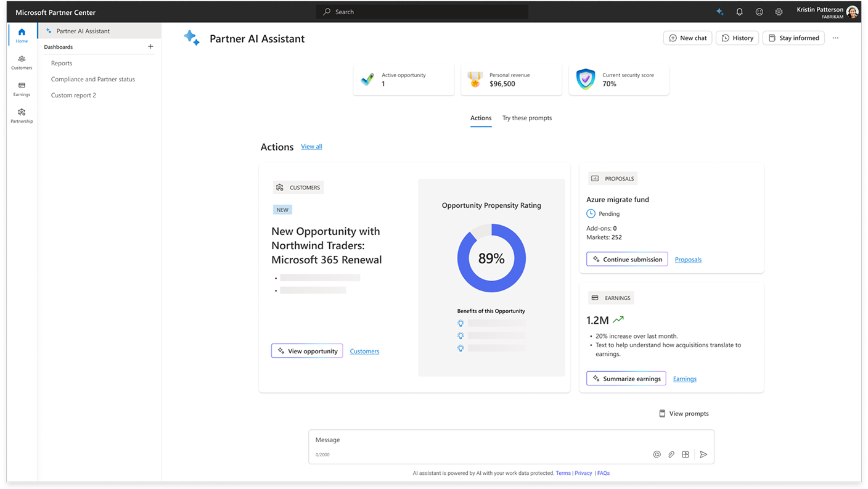868x489 pixels.
Task: Open Reports dashboard in sidebar
Action: 62,63
